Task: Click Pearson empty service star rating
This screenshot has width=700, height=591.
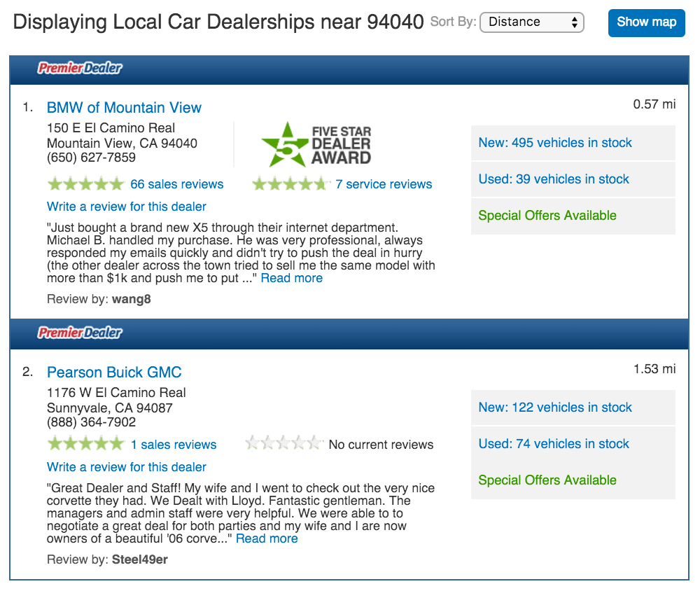Action: click(284, 443)
